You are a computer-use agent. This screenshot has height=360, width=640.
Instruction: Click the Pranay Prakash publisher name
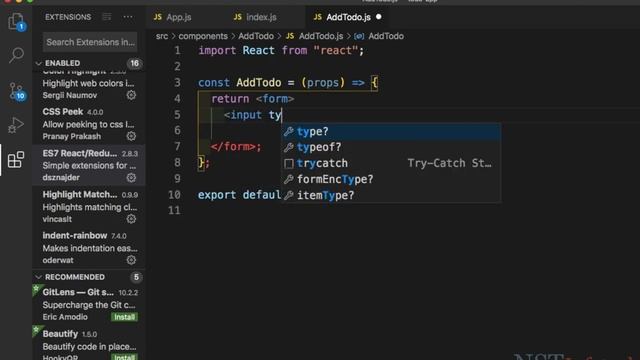click(71, 136)
